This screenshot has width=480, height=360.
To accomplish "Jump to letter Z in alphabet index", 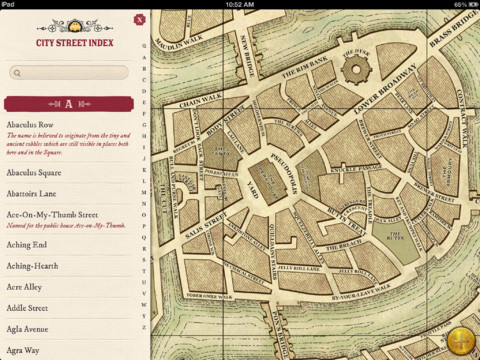I will [x=144, y=327].
